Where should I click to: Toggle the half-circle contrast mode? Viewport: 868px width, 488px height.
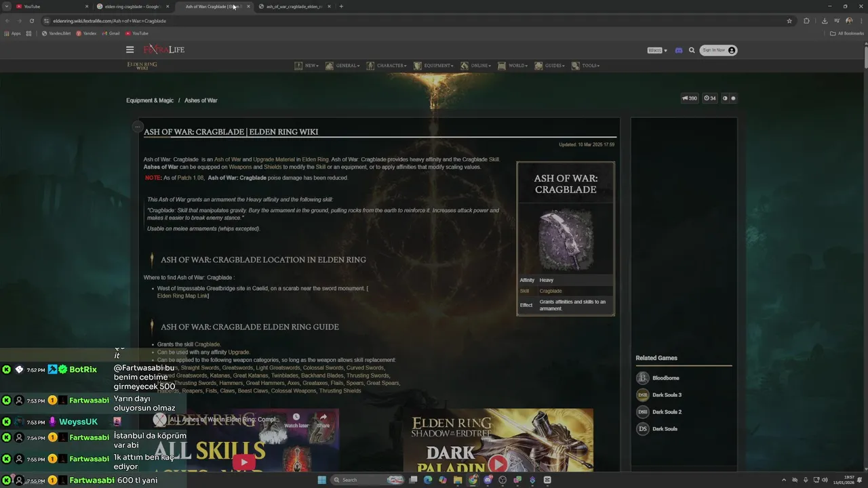[725, 98]
